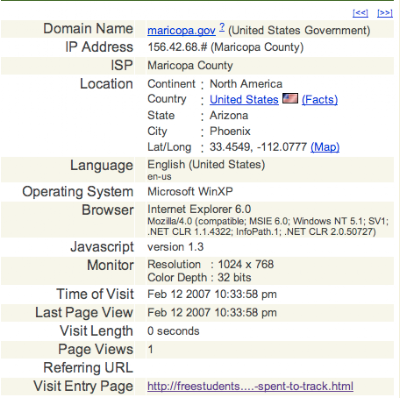
Task: Open the freestudents visit entry page URL
Action: coord(250,386)
